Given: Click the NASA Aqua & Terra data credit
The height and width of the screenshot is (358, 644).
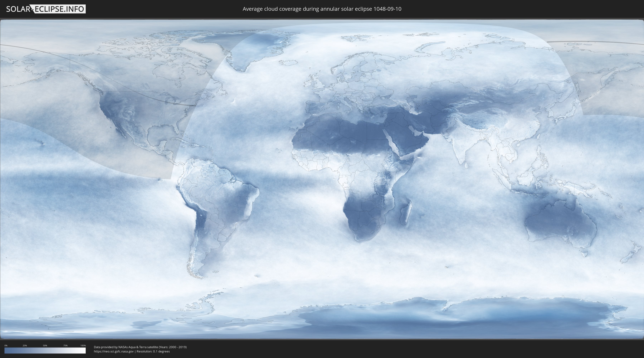Looking at the screenshot, I should click(140, 347).
